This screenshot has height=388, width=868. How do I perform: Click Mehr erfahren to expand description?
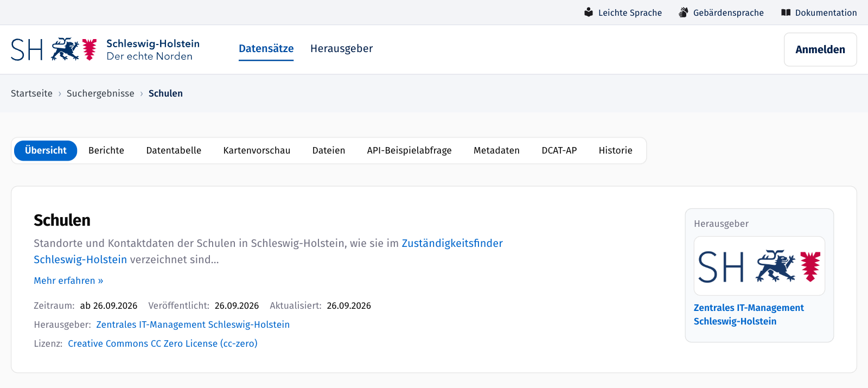68,281
